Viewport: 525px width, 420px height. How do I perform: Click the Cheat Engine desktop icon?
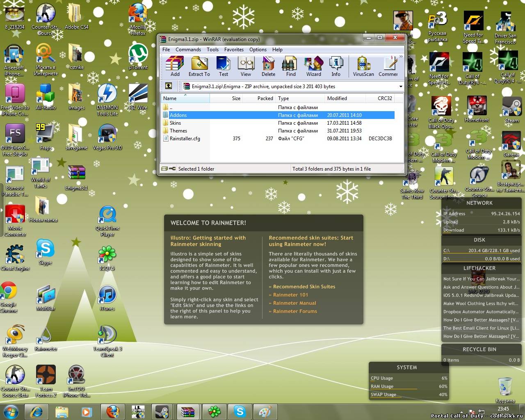15,258
